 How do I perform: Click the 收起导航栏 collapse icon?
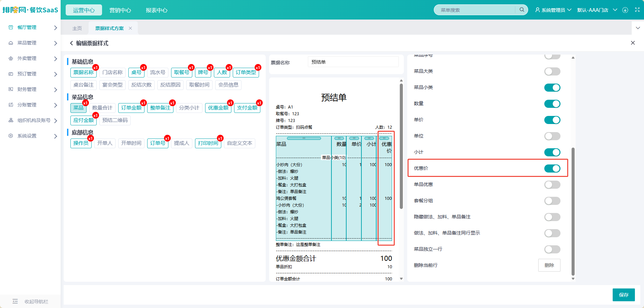pyautogui.click(x=15, y=301)
